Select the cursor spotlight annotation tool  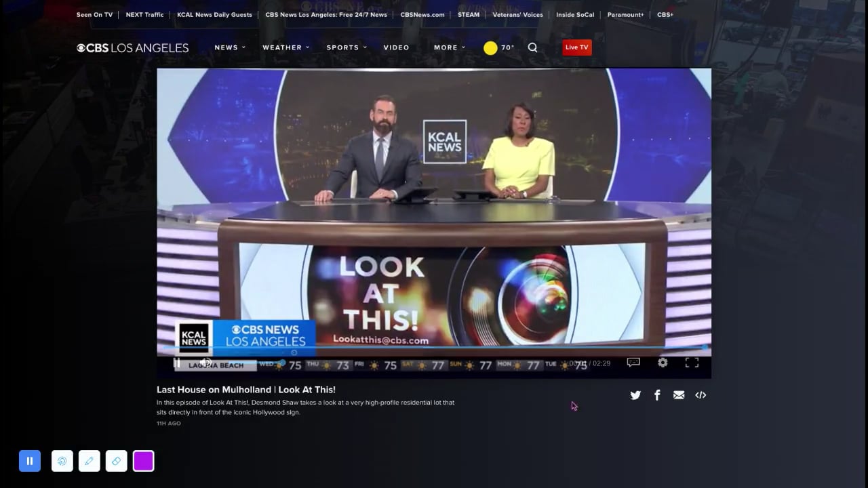[x=62, y=461]
